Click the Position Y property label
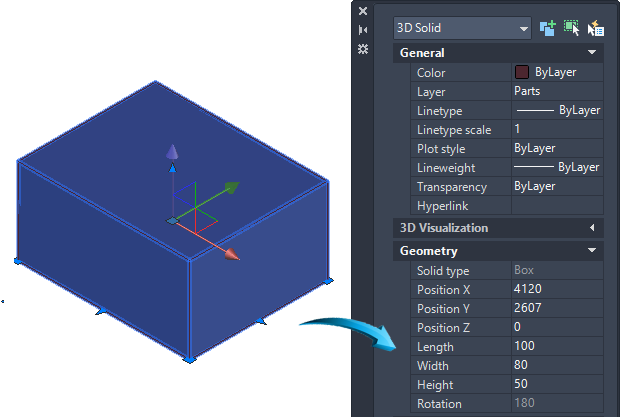Viewport: 624px width, 417px height. [443, 309]
